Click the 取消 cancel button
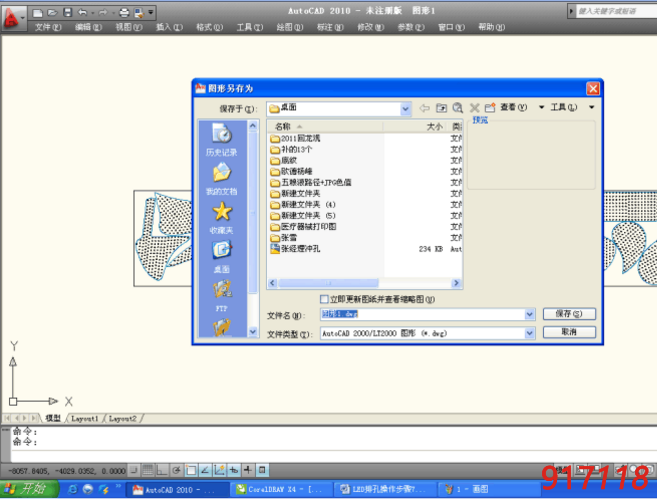 [569, 332]
